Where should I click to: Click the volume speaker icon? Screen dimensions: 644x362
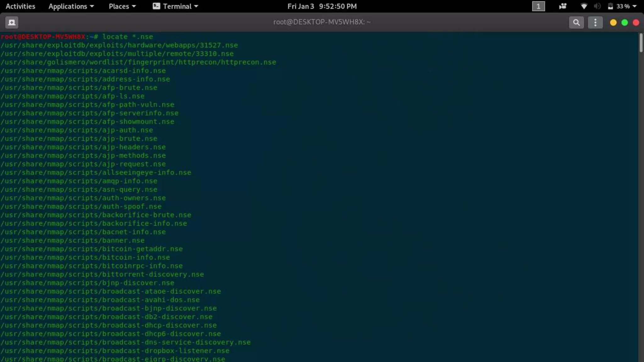[x=597, y=6]
